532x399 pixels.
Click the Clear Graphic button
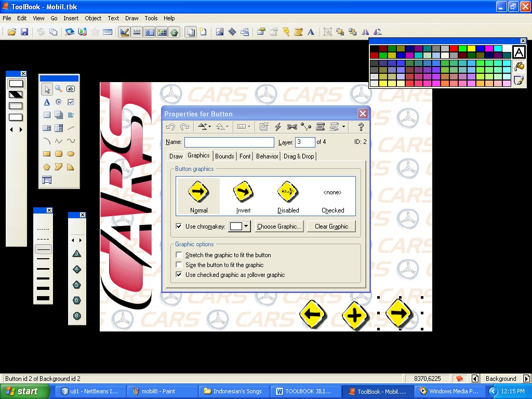[x=331, y=227]
